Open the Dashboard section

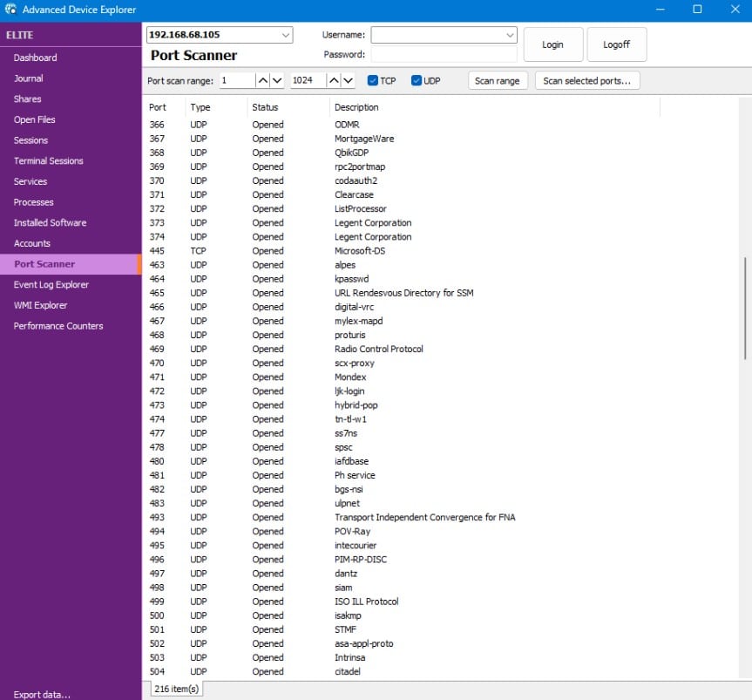[71, 58]
